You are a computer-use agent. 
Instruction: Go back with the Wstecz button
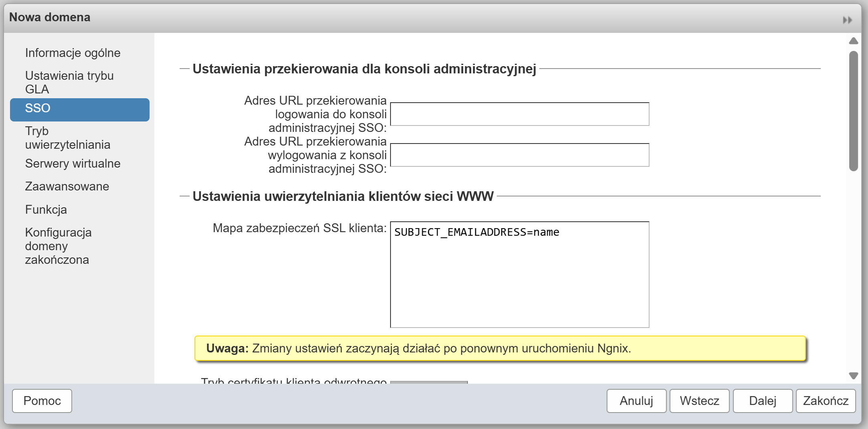tap(699, 401)
